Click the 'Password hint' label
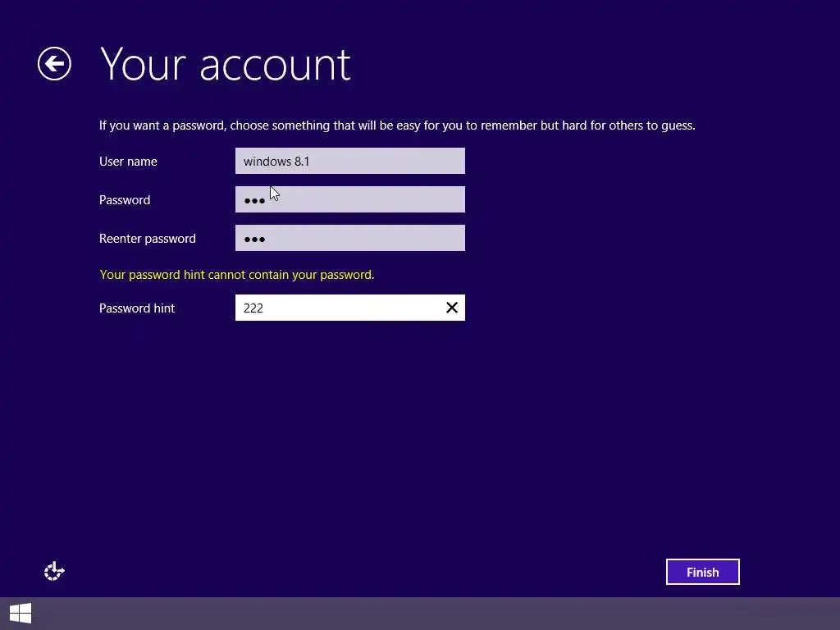This screenshot has width=840, height=630. (137, 308)
